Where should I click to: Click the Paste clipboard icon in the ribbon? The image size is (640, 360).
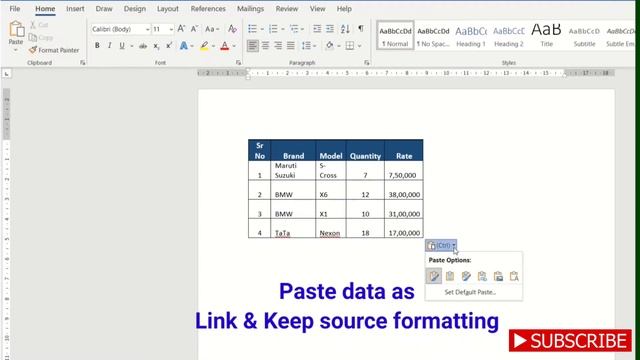coord(16,29)
